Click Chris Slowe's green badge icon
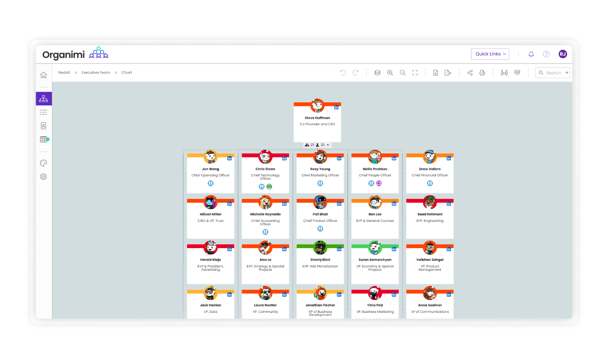Viewport: 608px width, 364px height. tap(269, 187)
